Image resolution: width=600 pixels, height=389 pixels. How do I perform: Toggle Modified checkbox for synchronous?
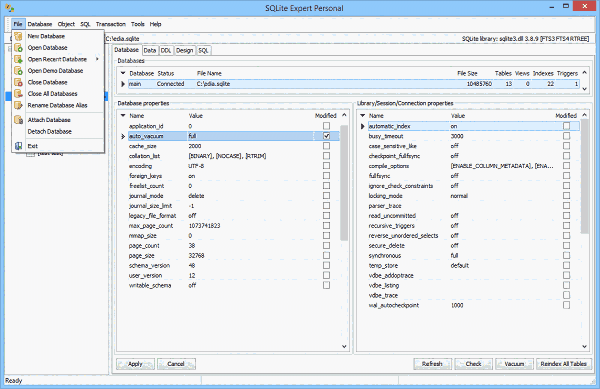pos(566,255)
